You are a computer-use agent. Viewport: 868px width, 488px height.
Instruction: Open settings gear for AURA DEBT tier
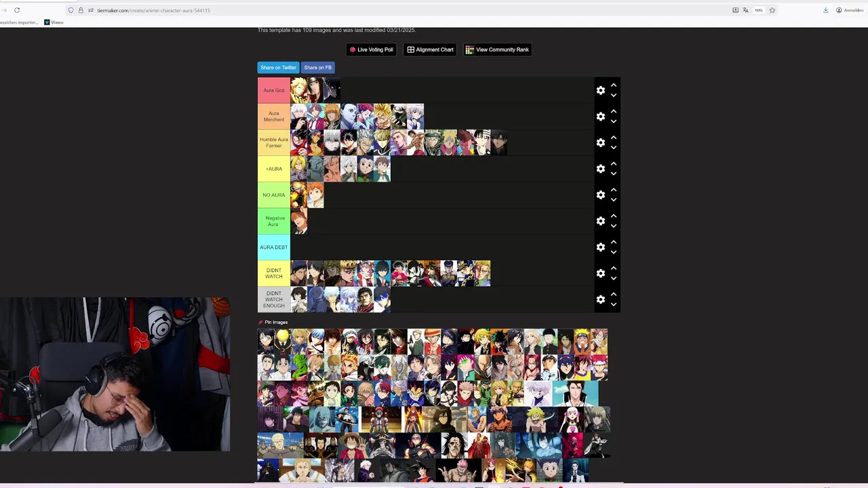(x=600, y=247)
